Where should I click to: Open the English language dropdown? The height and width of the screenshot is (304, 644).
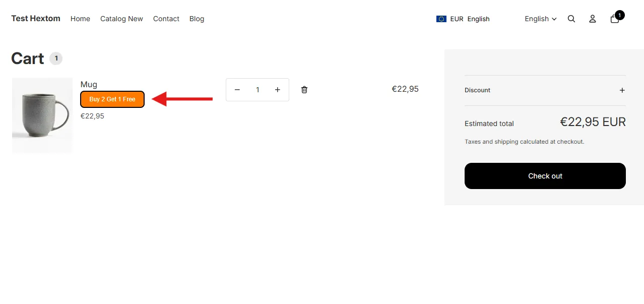point(541,19)
